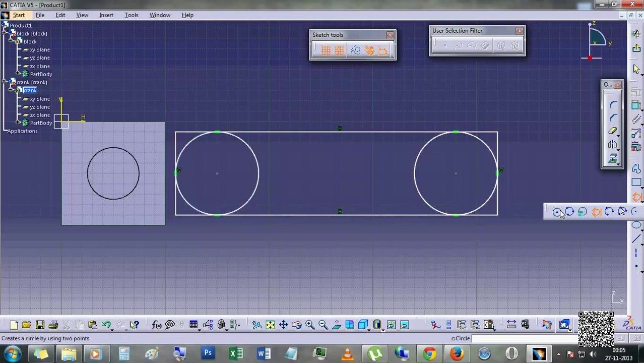This screenshot has height=363, width=644.
Task: Click the Formula f(x) icon
Action: 157,325
